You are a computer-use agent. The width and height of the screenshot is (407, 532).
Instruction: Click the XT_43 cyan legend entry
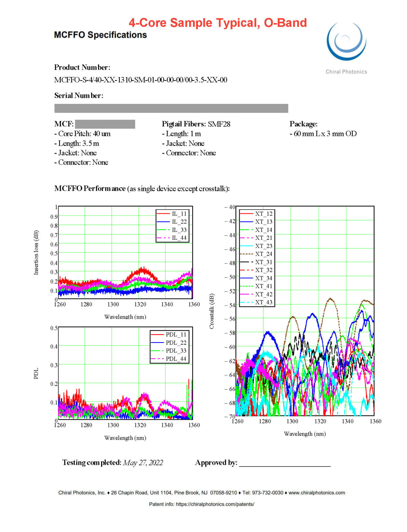point(256,302)
